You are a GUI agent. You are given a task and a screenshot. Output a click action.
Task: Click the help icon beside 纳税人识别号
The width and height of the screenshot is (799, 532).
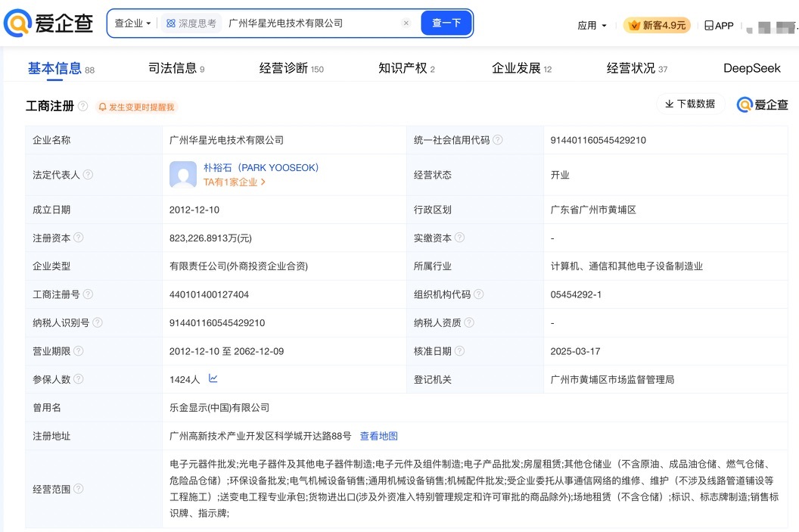pos(98,322)
